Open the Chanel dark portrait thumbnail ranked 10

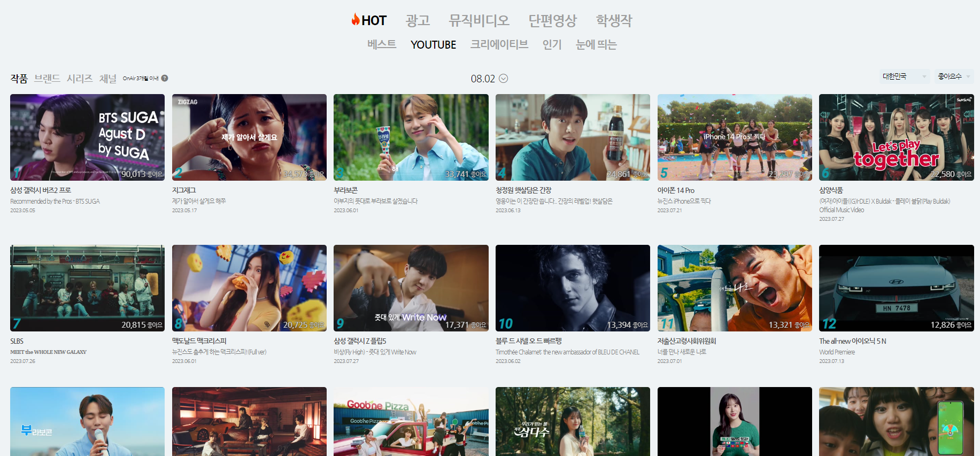[573, 288]
